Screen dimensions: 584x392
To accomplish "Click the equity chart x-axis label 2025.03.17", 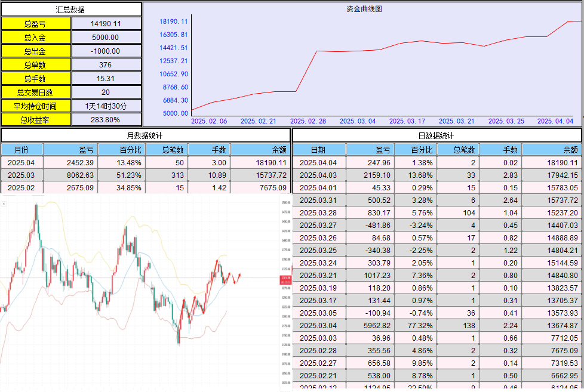I will click(407, 121).
